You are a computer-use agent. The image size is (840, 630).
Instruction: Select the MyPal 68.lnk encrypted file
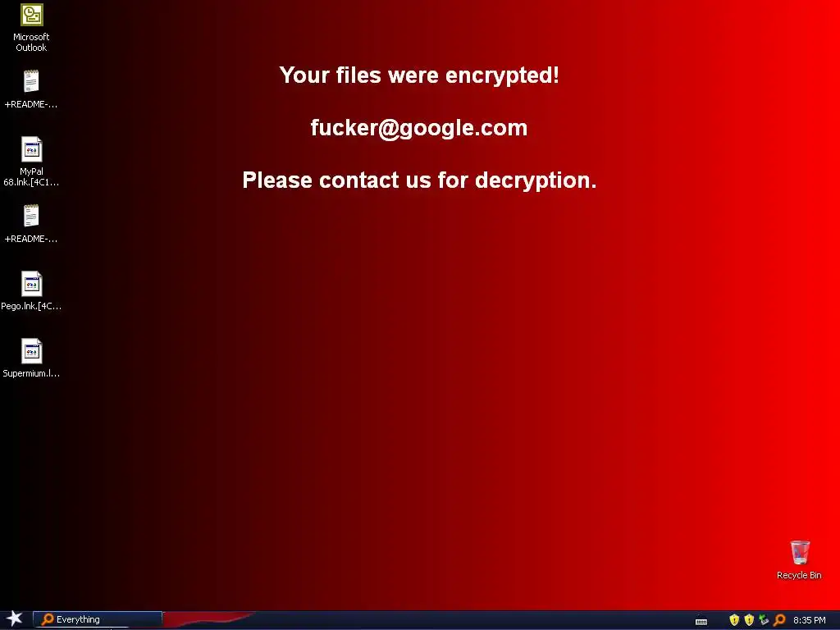[x=31, y=162]
